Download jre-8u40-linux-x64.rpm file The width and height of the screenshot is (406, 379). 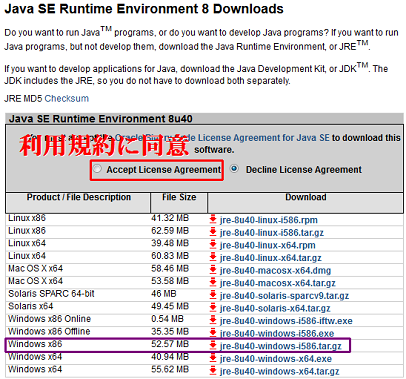[x=268, y=245]
